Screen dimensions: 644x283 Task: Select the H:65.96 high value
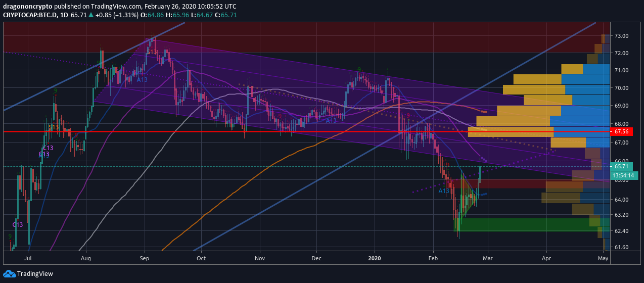point(178,15)
